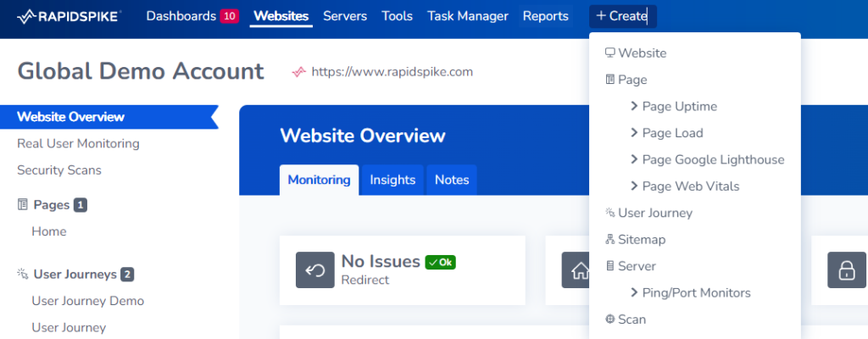This screenshot has width=868, height=339.
Task: Click the Website Overview panel title
Action: [x=363, y=136]
